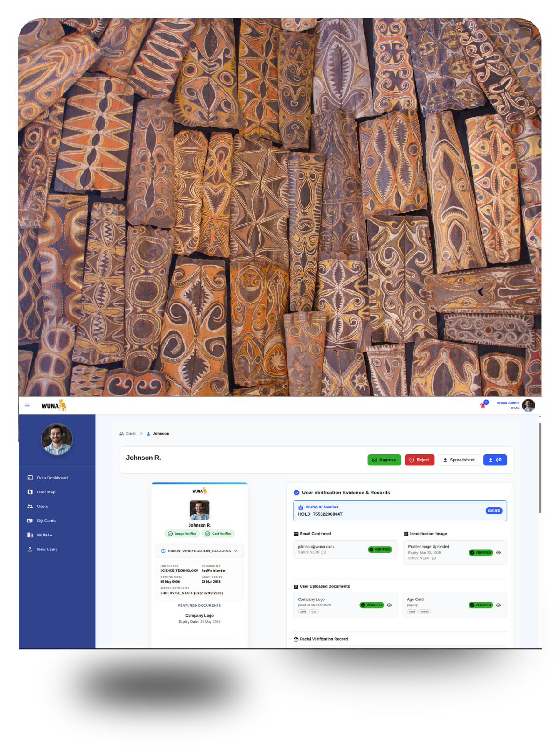The image size is (560, 747).
Task: Open the Diji Cards sidebar icon
Action: point(30,521)
